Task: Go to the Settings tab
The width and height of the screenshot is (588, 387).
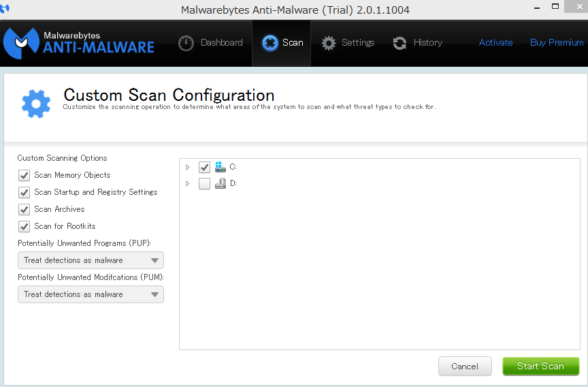Action: [348, 43]
